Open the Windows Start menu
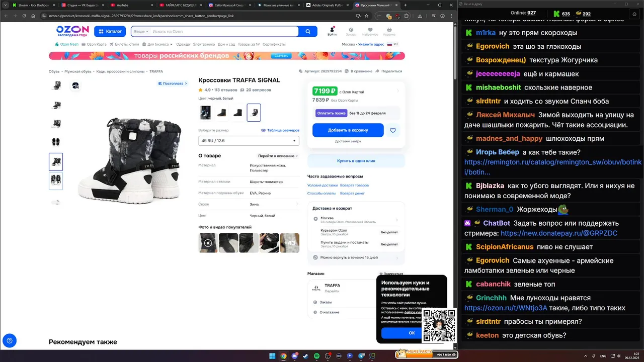The width and height of the screenshot is (644, 362). 272,356
